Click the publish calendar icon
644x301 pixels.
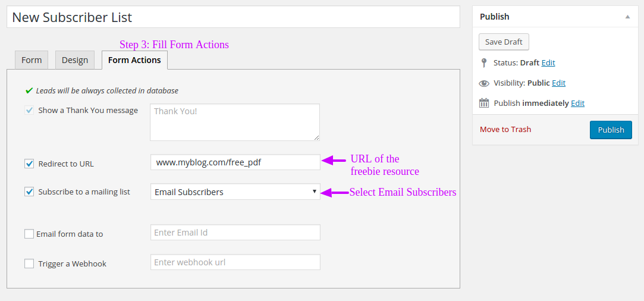[x=484, y=103]
